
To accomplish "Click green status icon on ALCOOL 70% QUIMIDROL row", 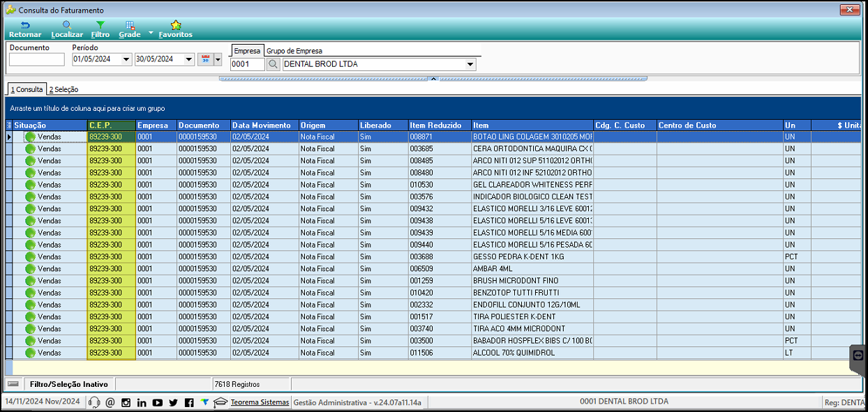I will (x=31, y=353).
